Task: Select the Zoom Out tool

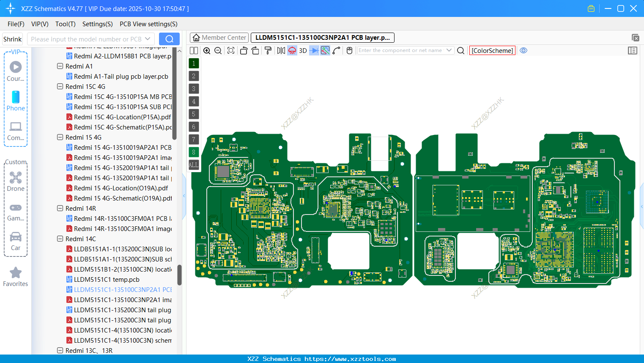Action: (217, 50)
